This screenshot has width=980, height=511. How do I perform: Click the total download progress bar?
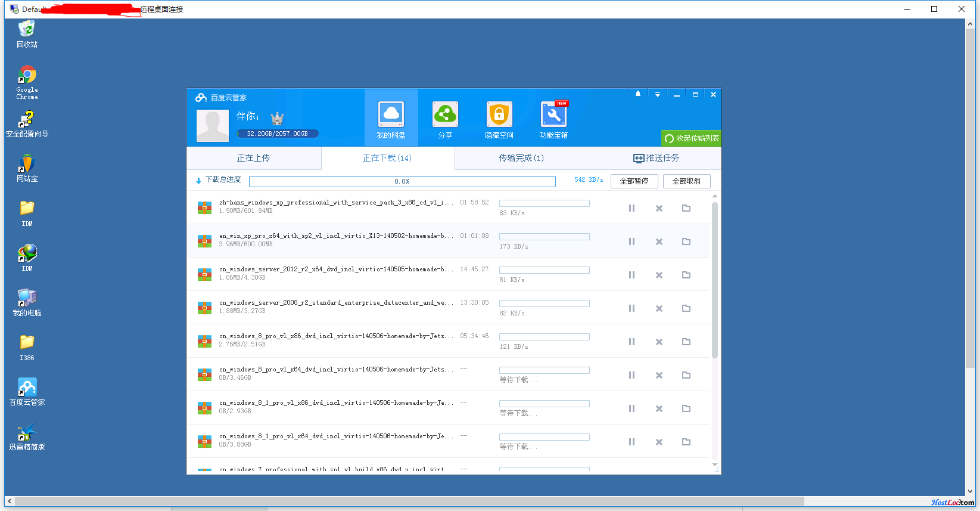click(402, 181)
